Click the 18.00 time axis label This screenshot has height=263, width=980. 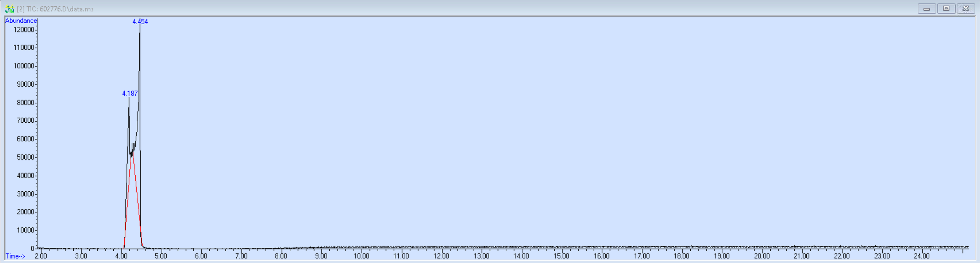click(x=682, y=256)
